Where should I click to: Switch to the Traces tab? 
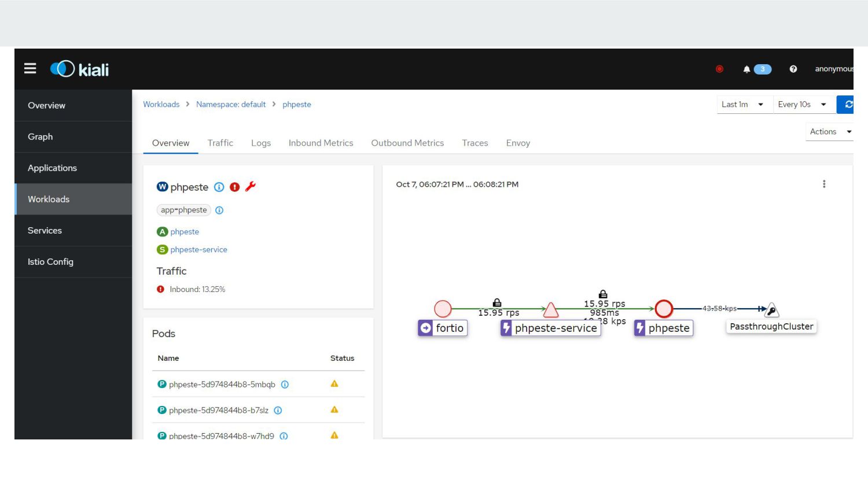(x=475, y=143)
